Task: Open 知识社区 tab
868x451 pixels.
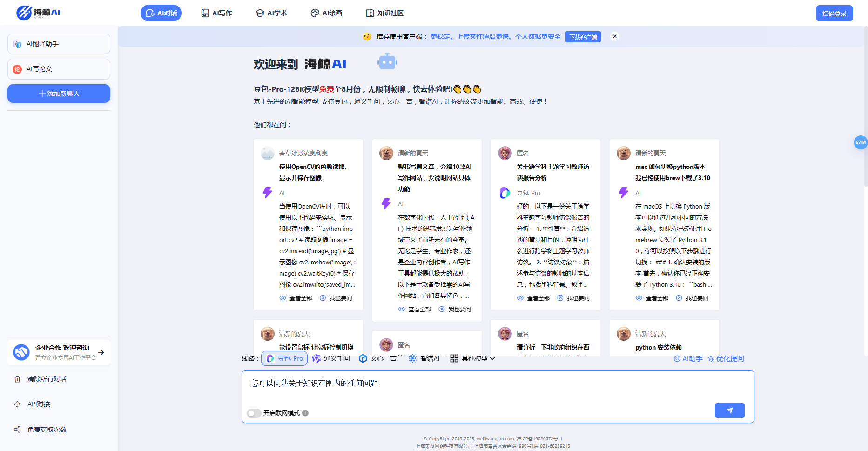Action: (384, 13)
